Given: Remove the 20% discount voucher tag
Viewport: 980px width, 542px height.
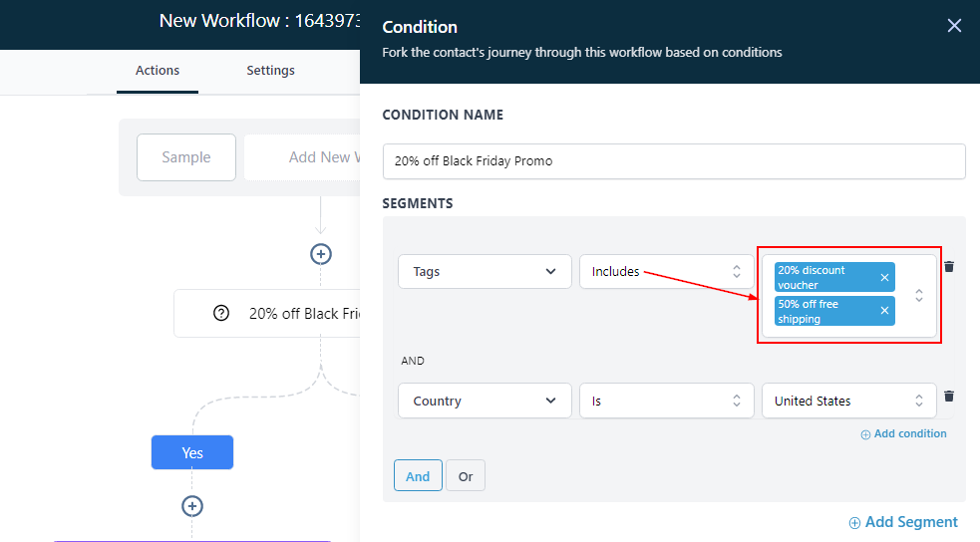Looking at the screenshot, I should 884,278.
